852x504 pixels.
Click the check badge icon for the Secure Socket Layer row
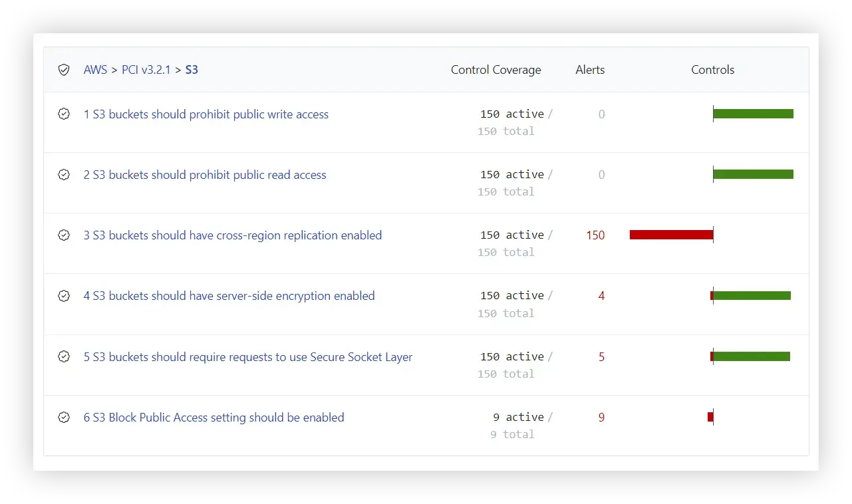point(64,357)
